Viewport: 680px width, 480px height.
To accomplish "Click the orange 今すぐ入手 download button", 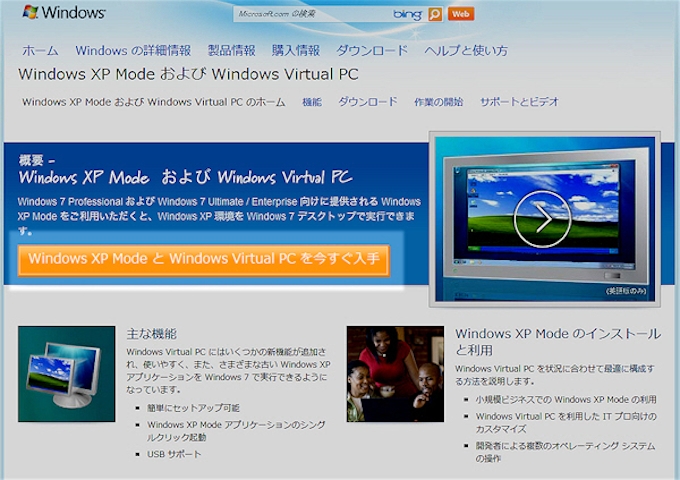I will 203,259.
